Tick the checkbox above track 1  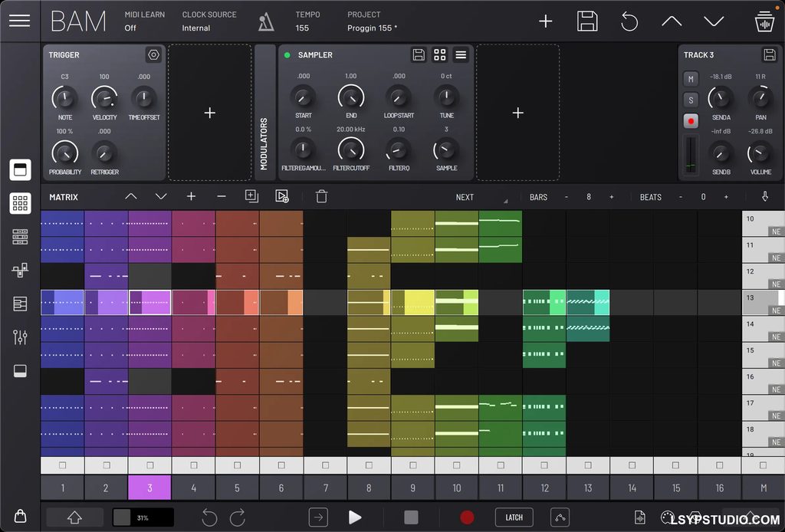(63, 465)
